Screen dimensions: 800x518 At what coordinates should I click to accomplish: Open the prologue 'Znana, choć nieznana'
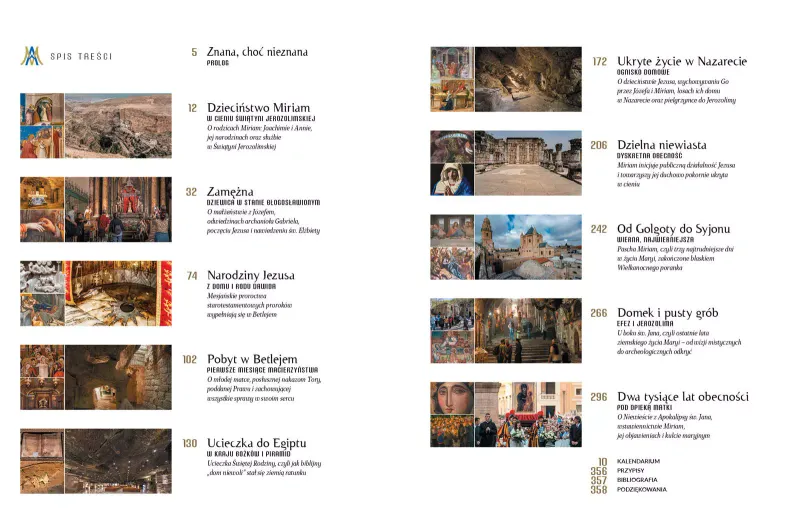257,52
